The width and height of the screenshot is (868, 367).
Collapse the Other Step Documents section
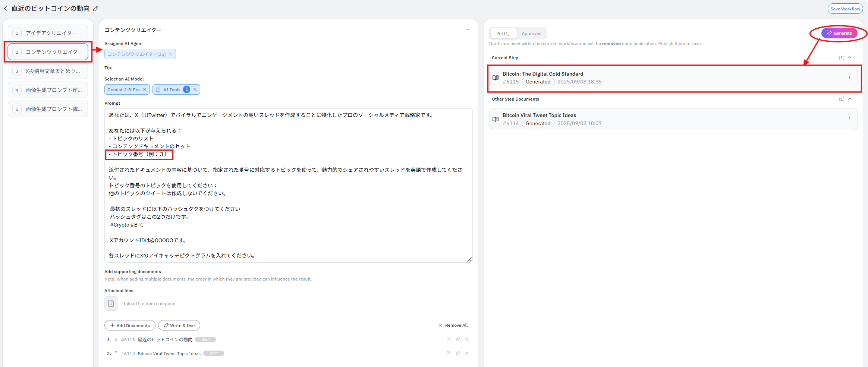point(850,99)
